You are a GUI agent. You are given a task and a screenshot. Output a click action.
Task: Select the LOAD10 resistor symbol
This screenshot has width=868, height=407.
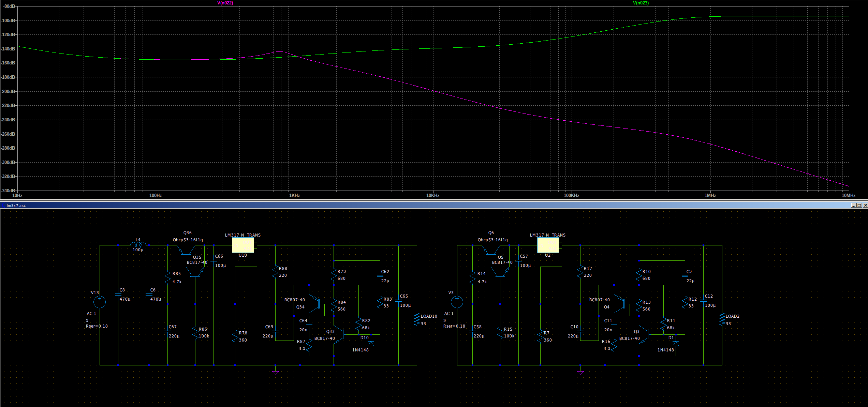point(417,319)
